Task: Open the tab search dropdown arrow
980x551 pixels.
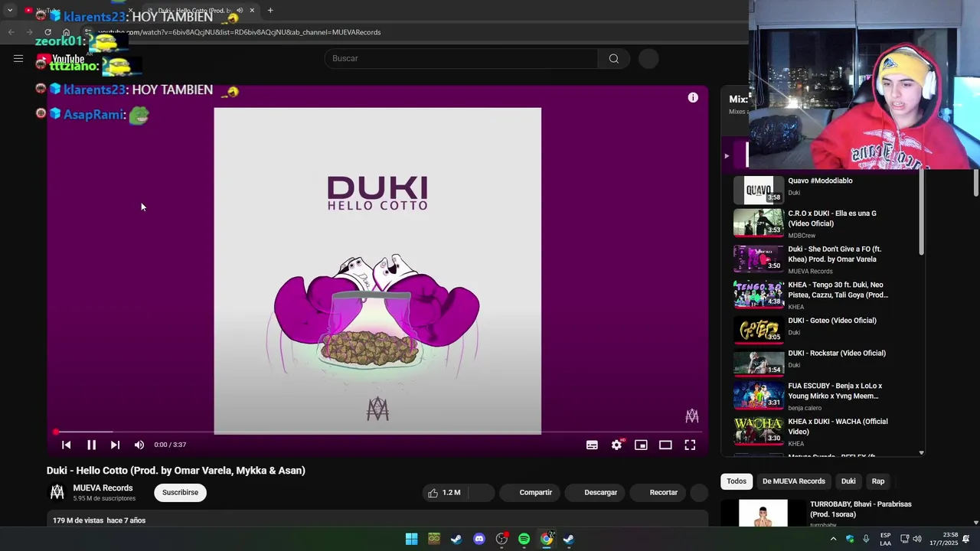Action: [10, 11]
